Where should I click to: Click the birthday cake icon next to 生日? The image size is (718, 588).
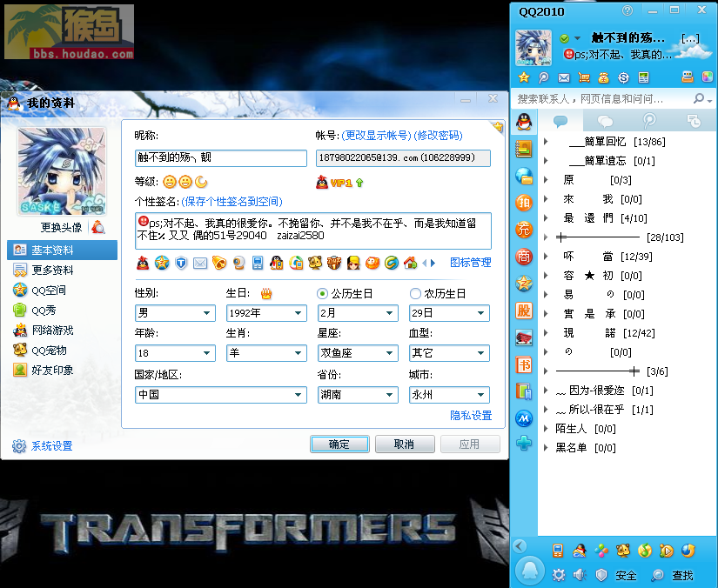point(266,293)
